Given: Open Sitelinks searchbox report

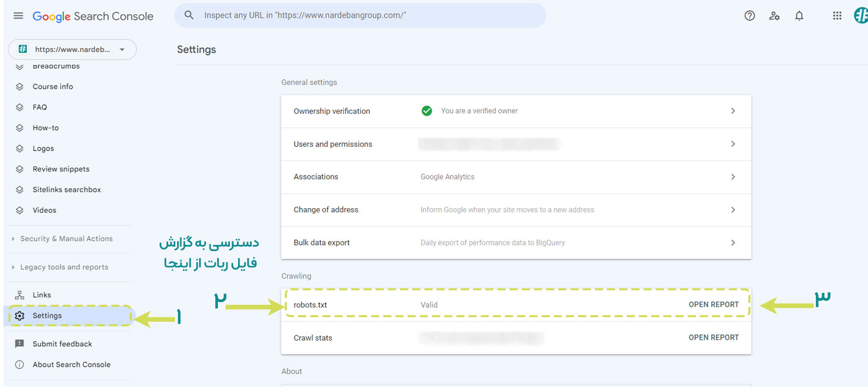Looking at the screenshot, I should coord(66,190).
